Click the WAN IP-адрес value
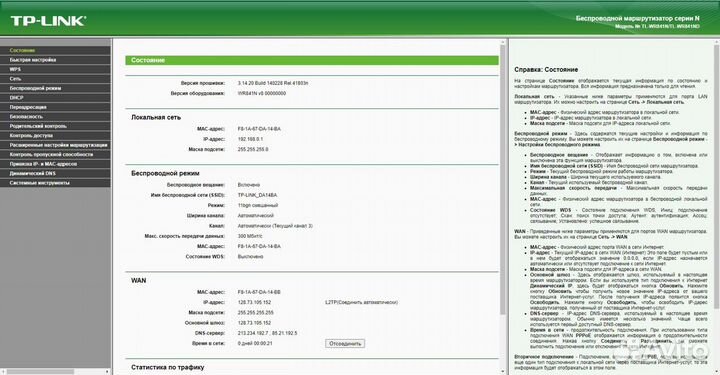The height and width of the screenshot is (375, 720). [254, 302]
